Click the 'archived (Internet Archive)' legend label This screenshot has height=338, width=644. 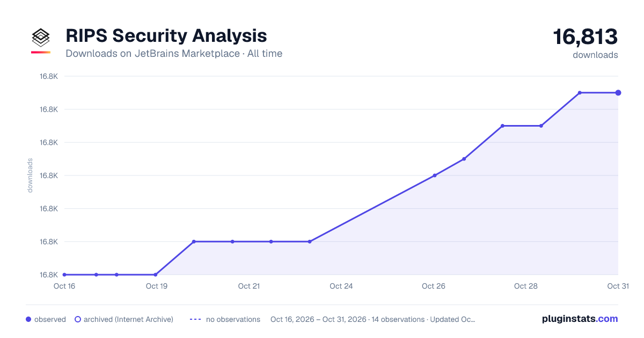coord(128,319)
